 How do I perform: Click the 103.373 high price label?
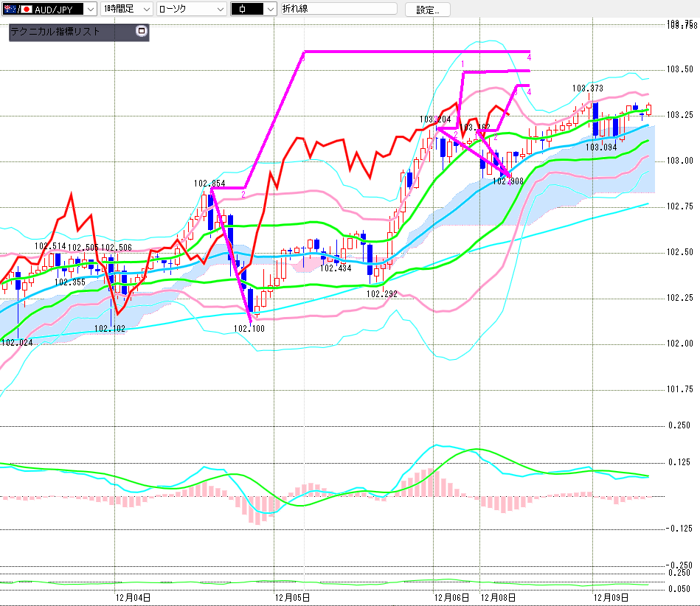[588, 88]
